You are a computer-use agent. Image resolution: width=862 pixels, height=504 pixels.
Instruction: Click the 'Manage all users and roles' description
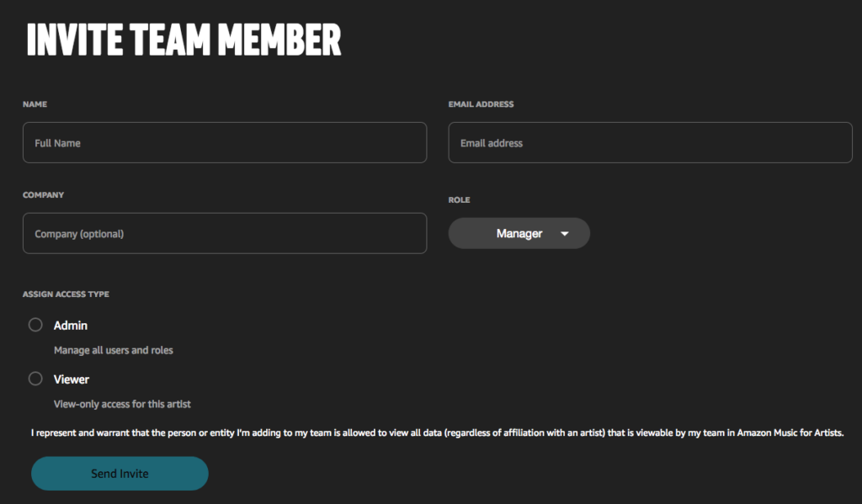tap(114, 350)
